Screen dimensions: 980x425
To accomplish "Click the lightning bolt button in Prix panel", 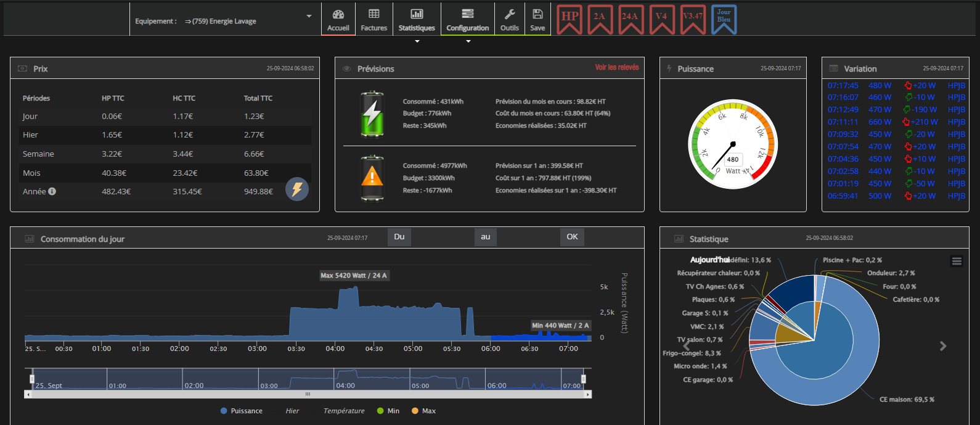I will click(x=297, y=189).
